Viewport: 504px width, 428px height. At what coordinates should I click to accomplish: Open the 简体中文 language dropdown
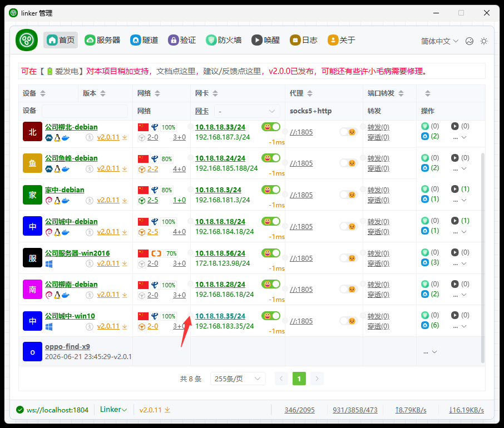(439, 41)
